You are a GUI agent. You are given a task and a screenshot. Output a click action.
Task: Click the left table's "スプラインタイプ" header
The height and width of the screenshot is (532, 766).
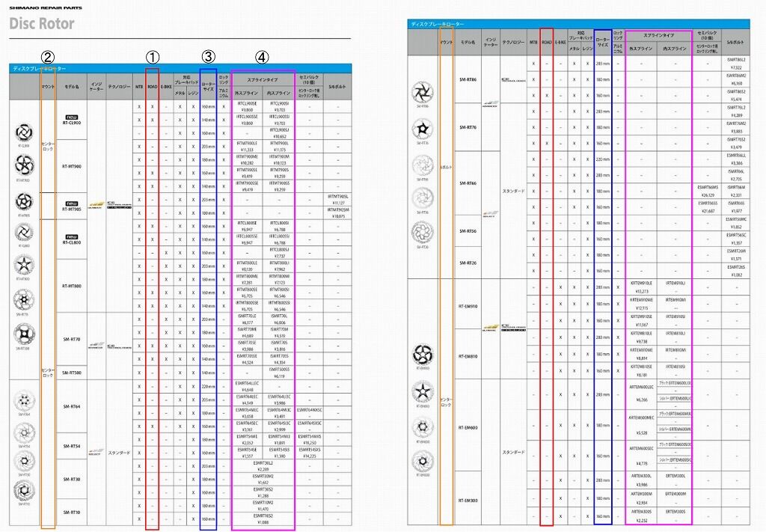click(263, 79)
